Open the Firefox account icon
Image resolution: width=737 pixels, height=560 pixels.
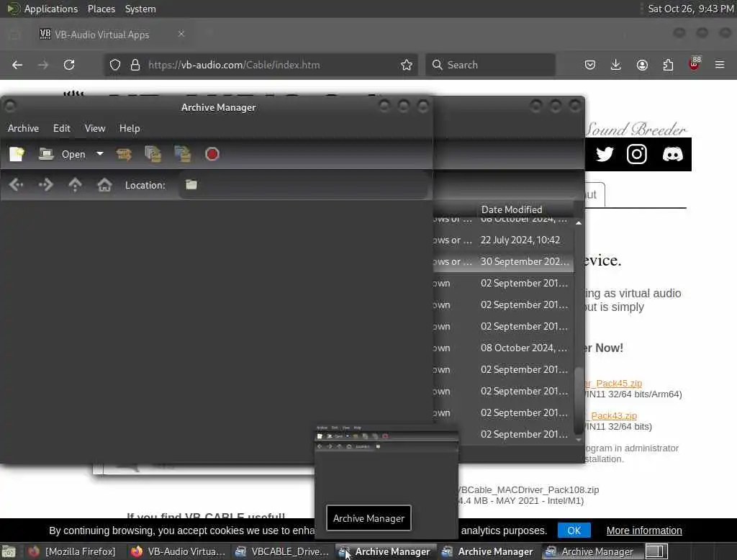[642, 65]
